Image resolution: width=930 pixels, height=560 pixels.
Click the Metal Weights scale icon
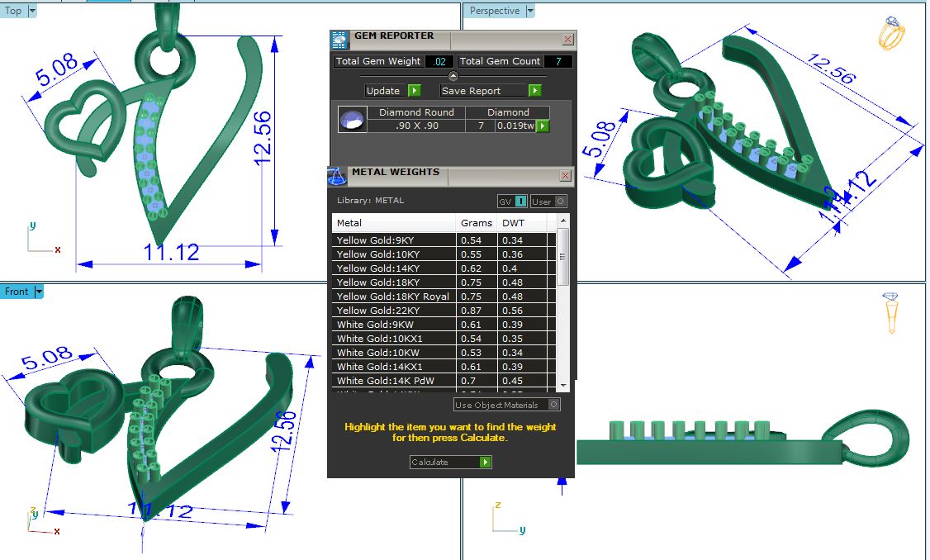[337, 176]
